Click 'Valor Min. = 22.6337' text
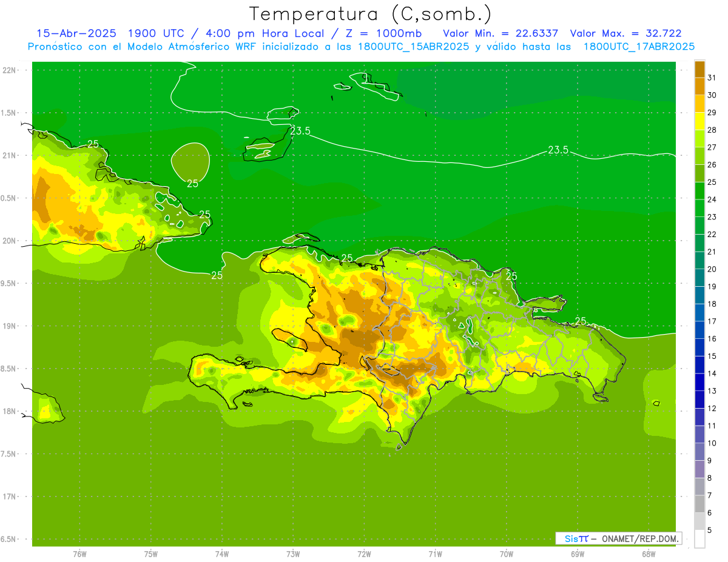Viewport: 728px width, 562px height. point(500,33)
